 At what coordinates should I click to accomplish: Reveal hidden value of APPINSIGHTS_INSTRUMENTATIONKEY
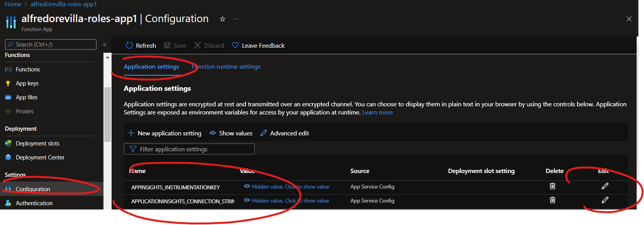click(x=286, y=187)
